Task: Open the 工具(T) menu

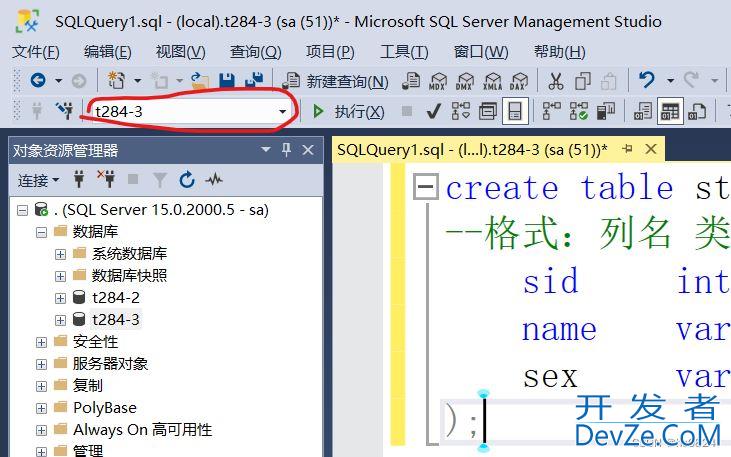Action: [x=404, y=51]
